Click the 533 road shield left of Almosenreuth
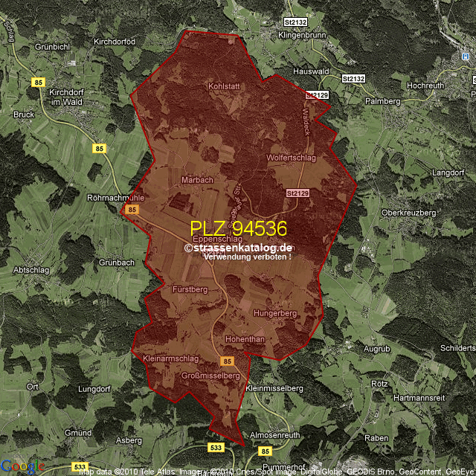 click(216, 447)
